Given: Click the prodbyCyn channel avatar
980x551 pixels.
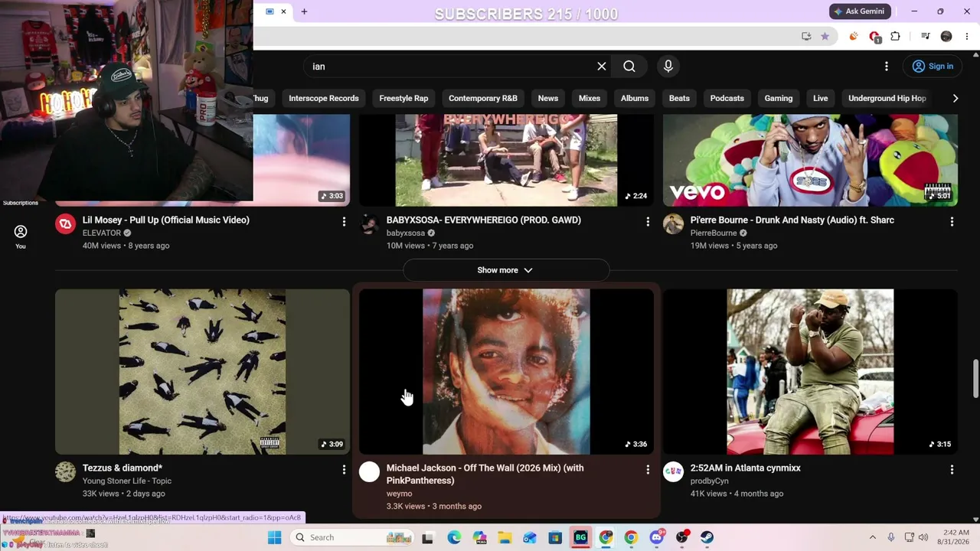Looking at the screenshot, I should 674,471.
